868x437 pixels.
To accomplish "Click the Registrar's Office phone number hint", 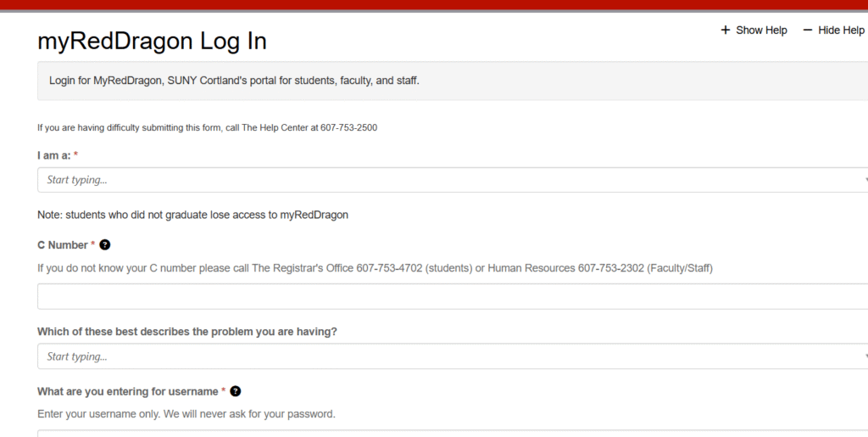I will coord(375,268).
